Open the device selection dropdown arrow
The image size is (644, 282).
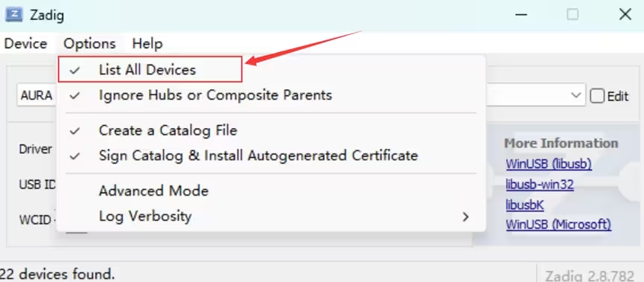point(576,95)
